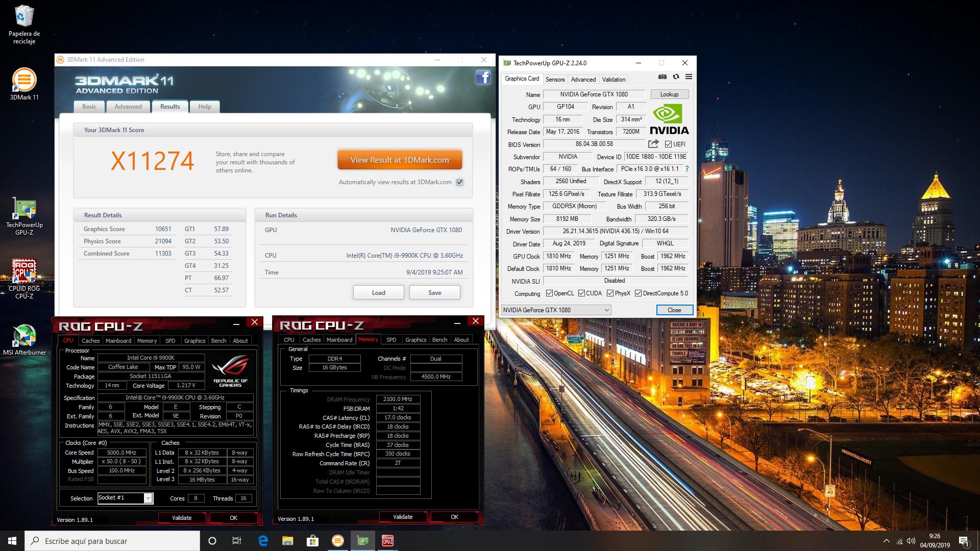Click the Lookup button in GPU-Z
The width and height of the screenshot is (980, 551).
click(669, 94)
